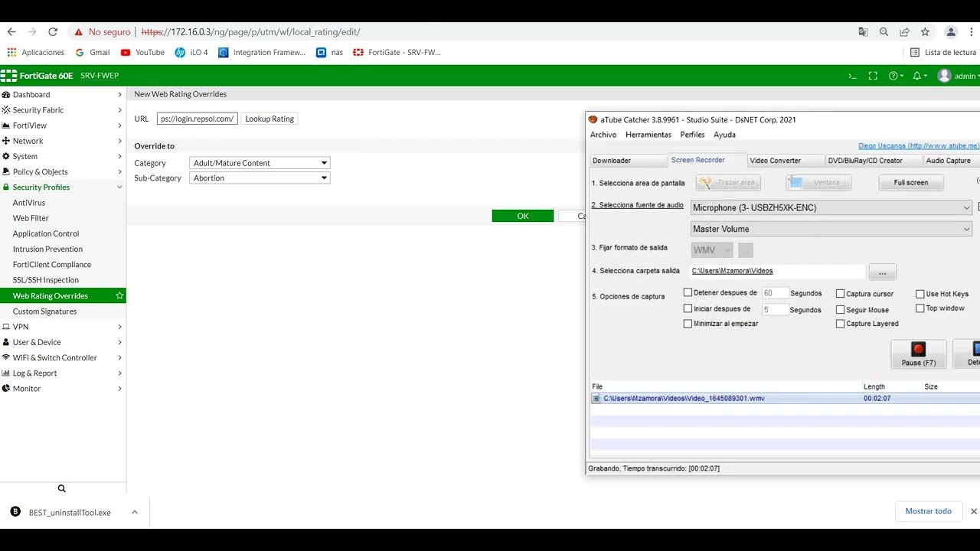Open the Herramientas menu
This screenshot has width=980, height=551.
[648, 135]
